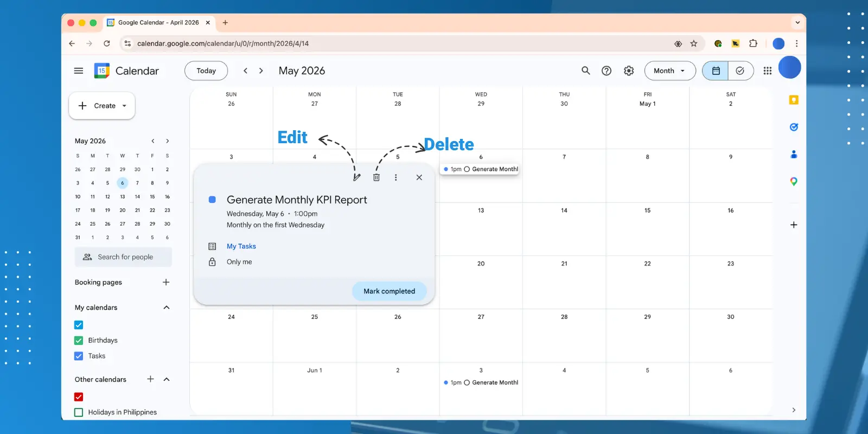
Task: Enable Holidays in Philippines calendar
Action: [x=79, y=412]
